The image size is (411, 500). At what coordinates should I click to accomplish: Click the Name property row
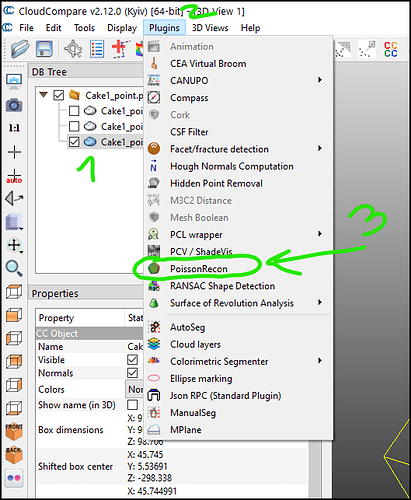coord(90,347)
